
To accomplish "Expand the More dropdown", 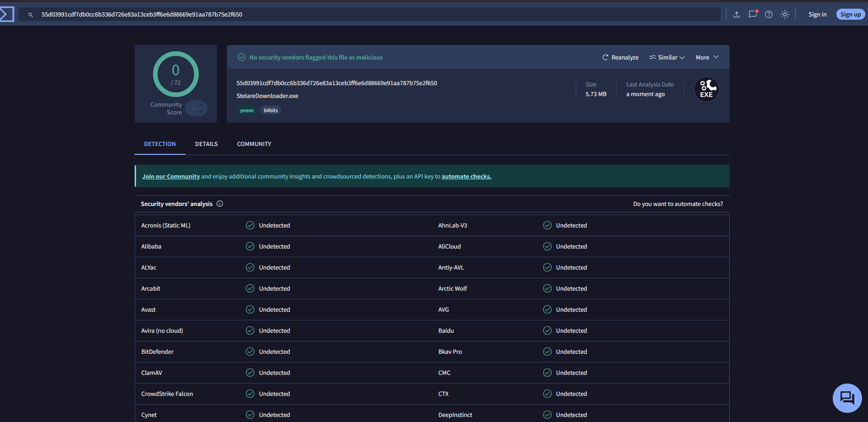I will (707, 57).
